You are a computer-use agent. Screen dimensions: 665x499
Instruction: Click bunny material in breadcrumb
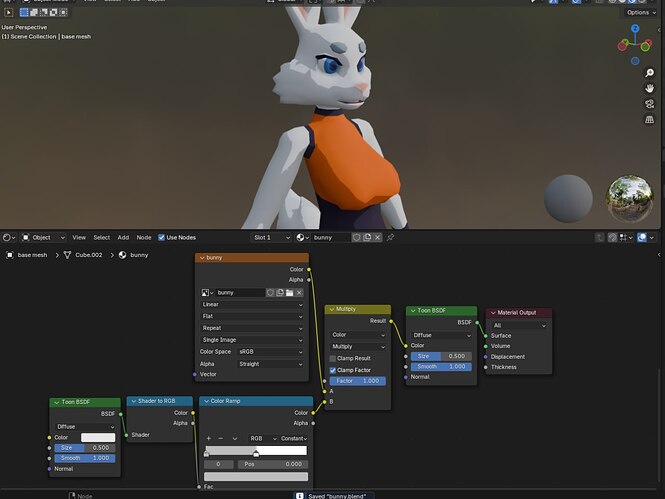click(139, 255)
